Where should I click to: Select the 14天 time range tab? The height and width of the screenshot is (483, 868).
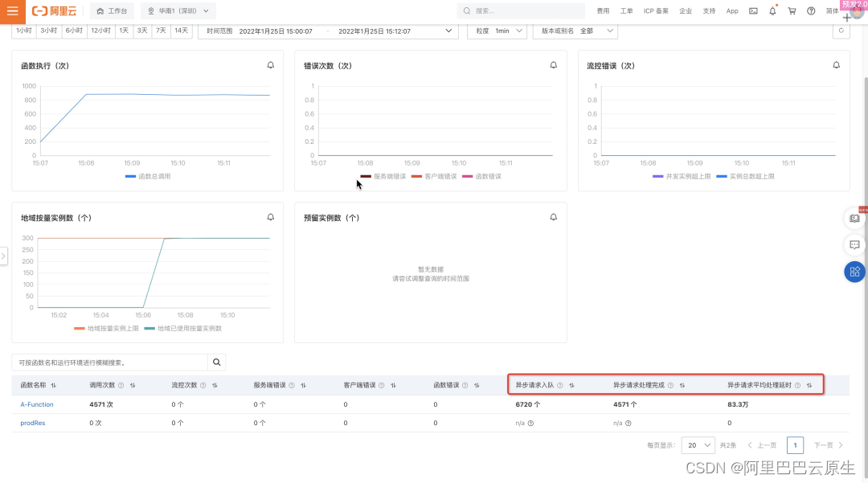[x=182, y=31]
